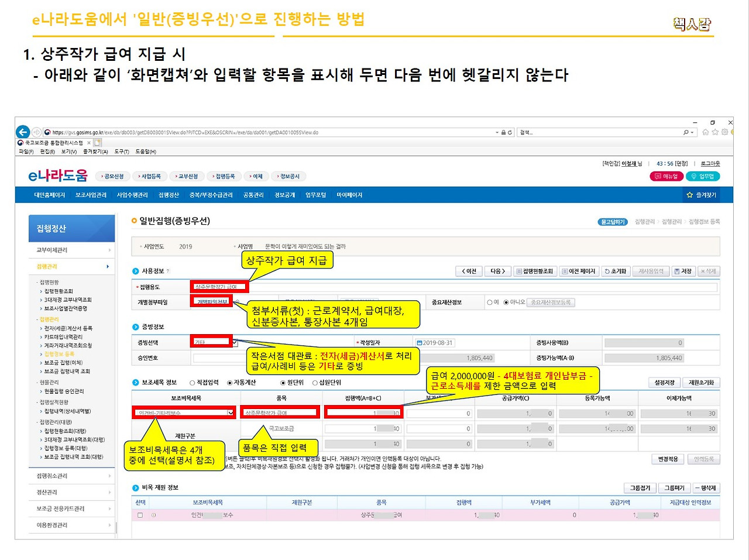The image size is (749, 560).
Task: Click the 행삭제 button
Action: [x=706, y=488]
